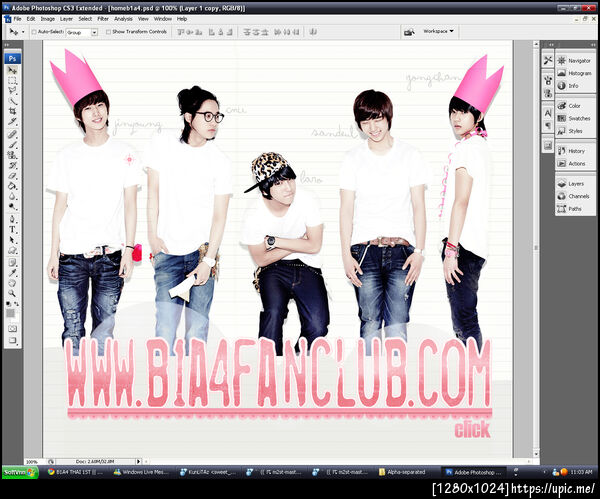The width and height of the screenshot is (600, 499).
Task: Toggle Quick Mask mode button
Action: click(x=13, y=329)
